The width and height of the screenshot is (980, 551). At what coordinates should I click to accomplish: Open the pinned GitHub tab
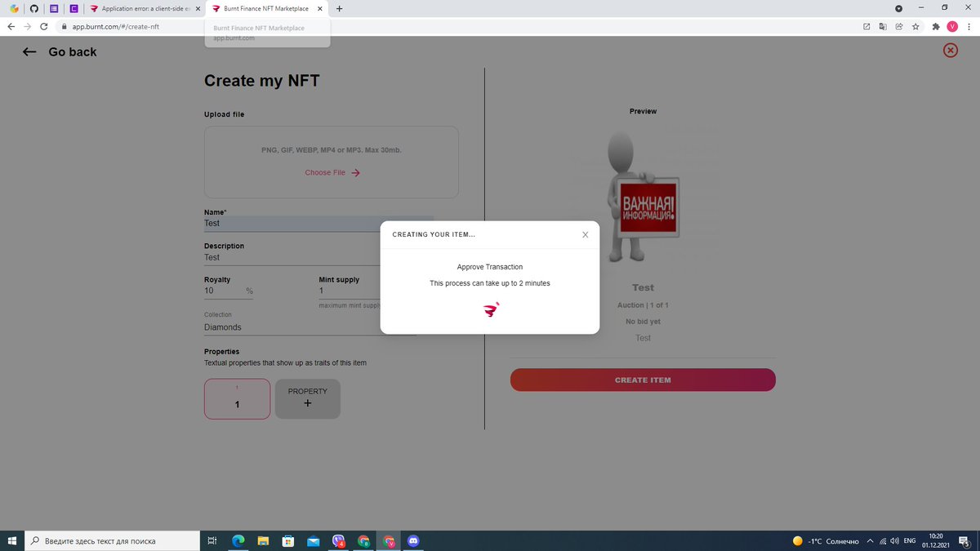point(33,8)
